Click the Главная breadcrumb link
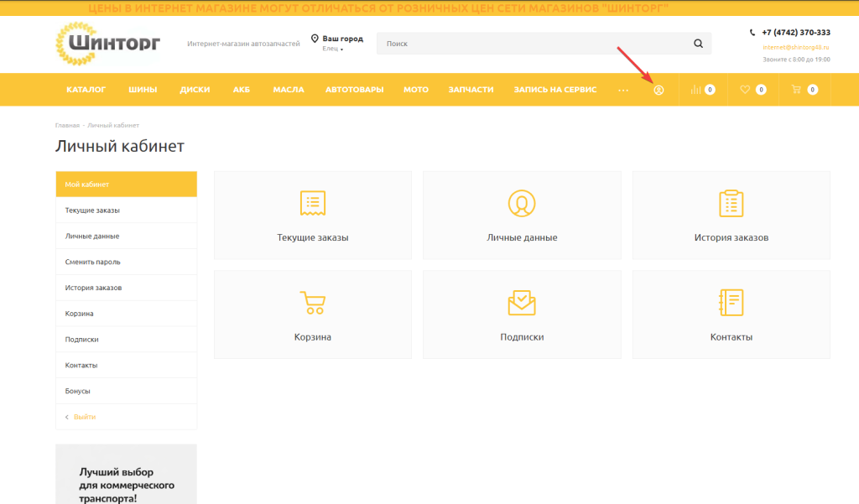The height and width of the screenshot is (504, 859). tap(67, 126)
